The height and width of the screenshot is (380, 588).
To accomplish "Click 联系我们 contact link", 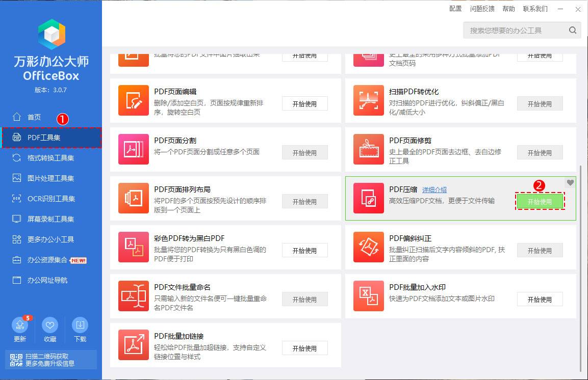I will (x=535, y=9).
